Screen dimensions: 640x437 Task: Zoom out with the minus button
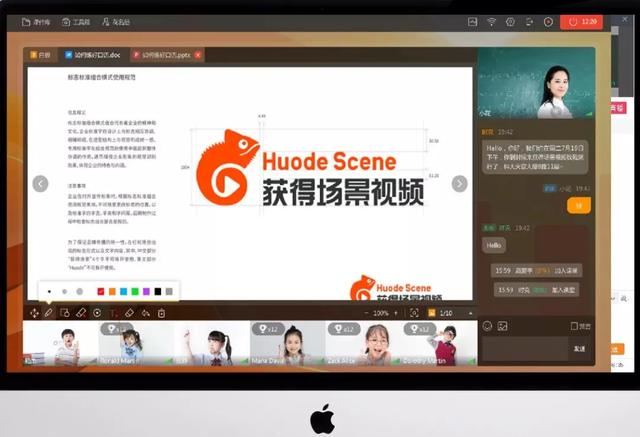366,313
